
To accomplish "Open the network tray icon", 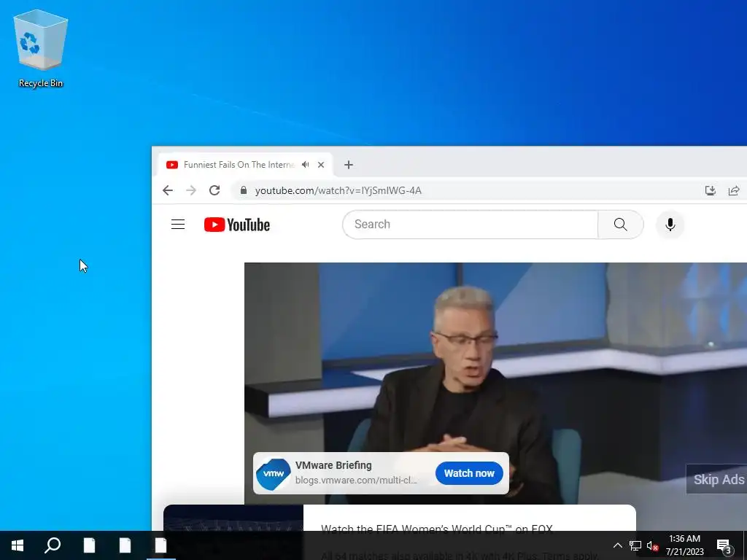I will (635, 545).
